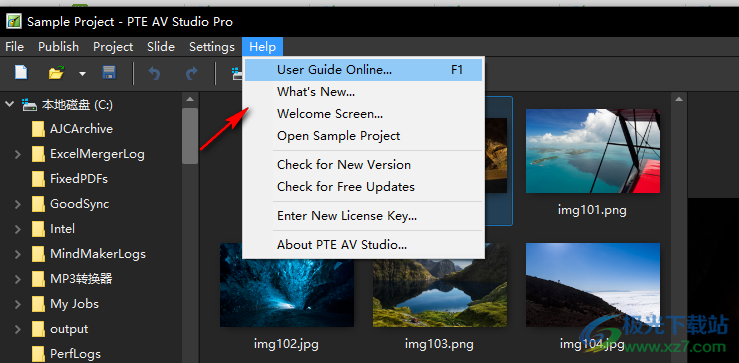The width and height of the screenshot is (739, 363).
Task: Select the img101.png thumbnail
Action: pyautogui.click(x=593, y=151)
